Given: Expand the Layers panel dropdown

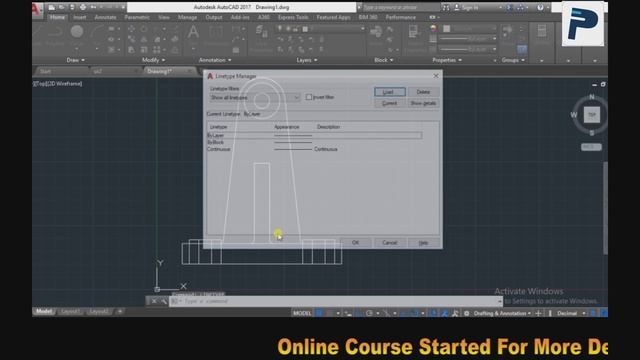Looking at the screenshot, I should (x=307, y=60).
